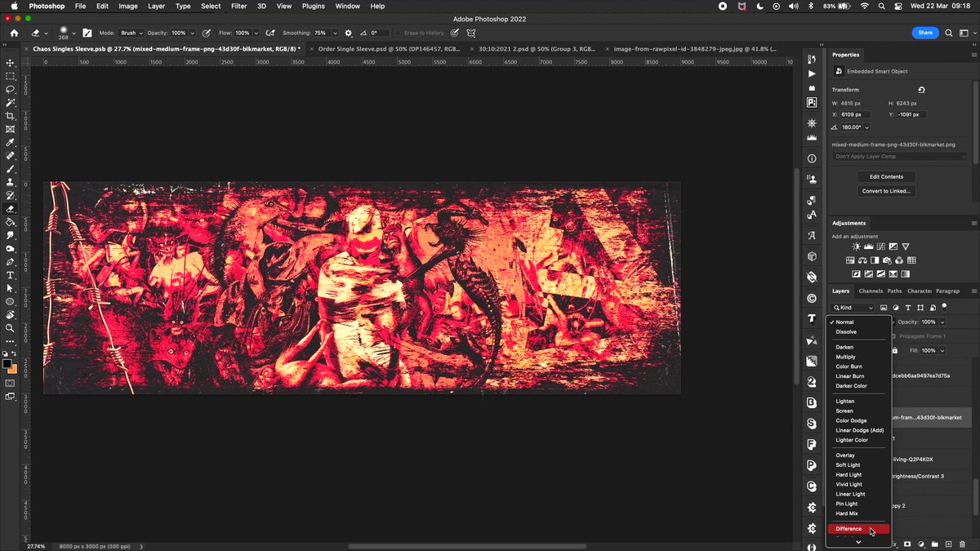Viewport: 980px width, 551px height.
Task: Toggle the Propagate Frame 1 checkbox
Action: click(x=895, y=336)
